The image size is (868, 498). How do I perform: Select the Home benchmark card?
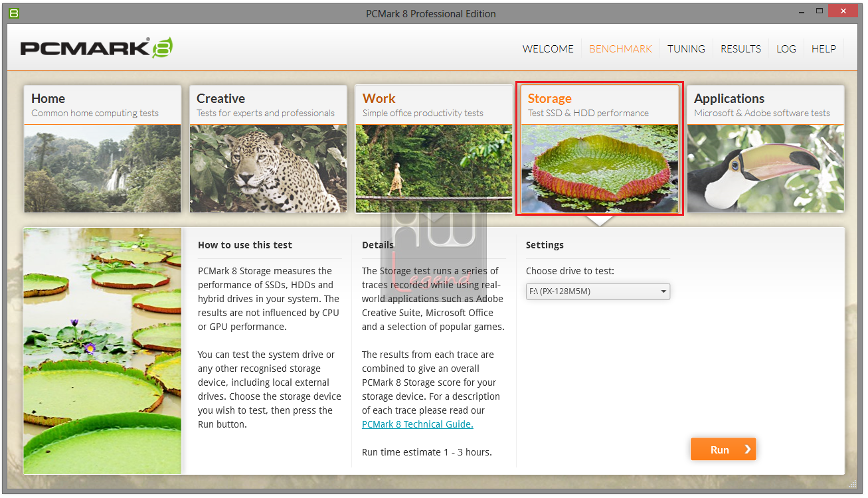(x=102, y=149)
